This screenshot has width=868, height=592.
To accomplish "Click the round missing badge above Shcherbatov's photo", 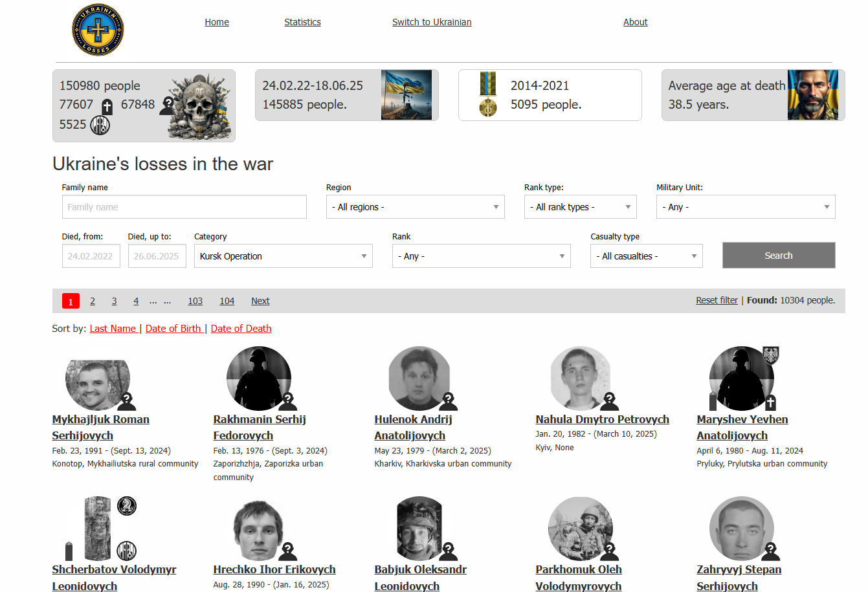I will click(127, 506).
